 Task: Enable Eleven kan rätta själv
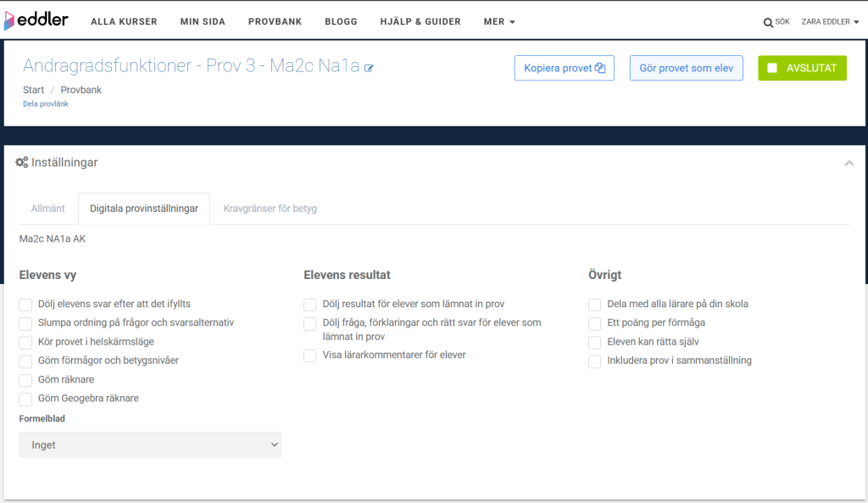(595, 343)
